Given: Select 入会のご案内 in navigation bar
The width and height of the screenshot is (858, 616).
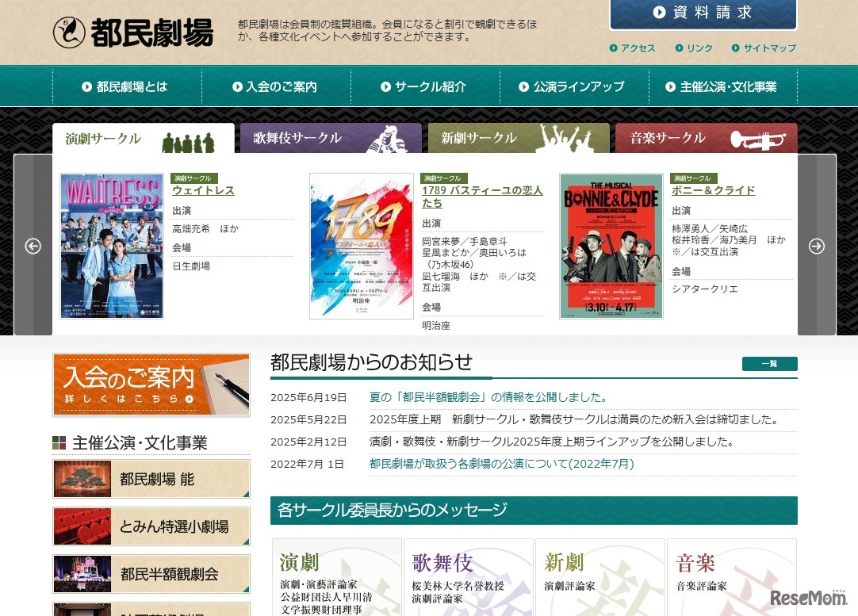Looking at the screenshot, I should [x=275, y=86].
